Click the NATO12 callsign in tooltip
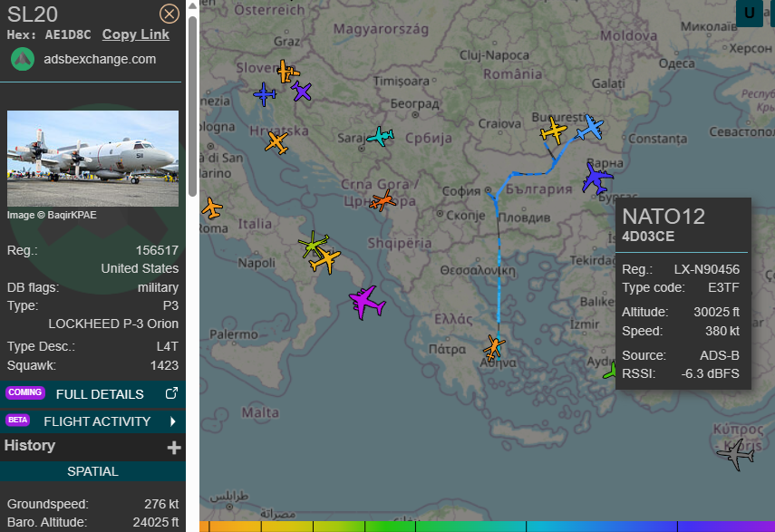Viewport: 775px width, 532px height. [664, 217]
